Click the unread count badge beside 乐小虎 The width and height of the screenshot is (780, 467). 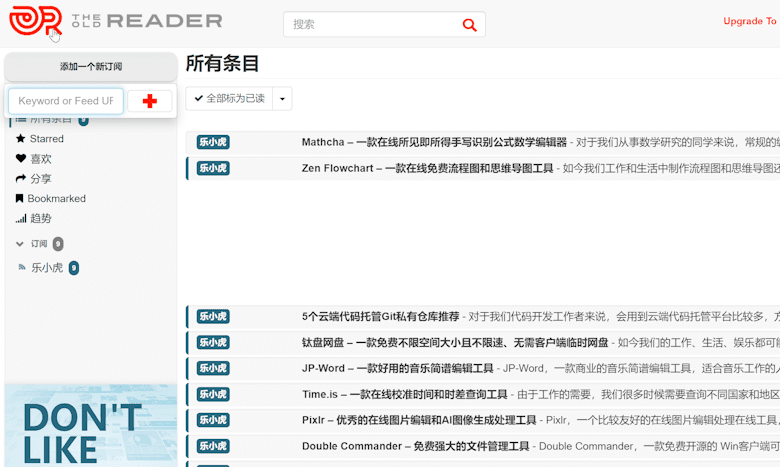[x=74, y=268]
